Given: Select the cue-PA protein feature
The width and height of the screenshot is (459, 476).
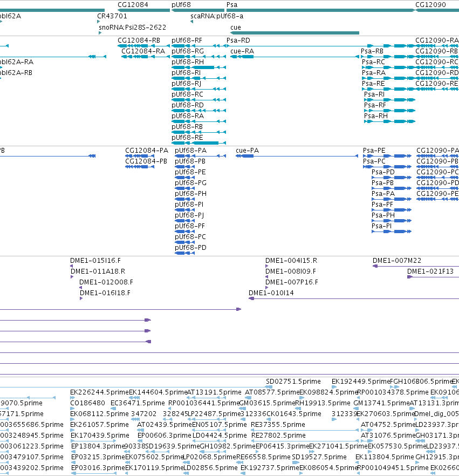Looking at the screenshot, I should pos(297,156).
